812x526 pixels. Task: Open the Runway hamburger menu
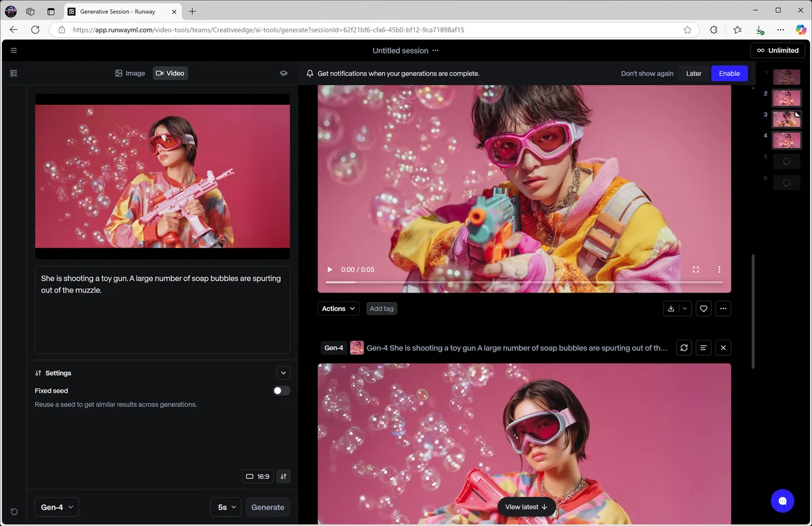[14, 50]
